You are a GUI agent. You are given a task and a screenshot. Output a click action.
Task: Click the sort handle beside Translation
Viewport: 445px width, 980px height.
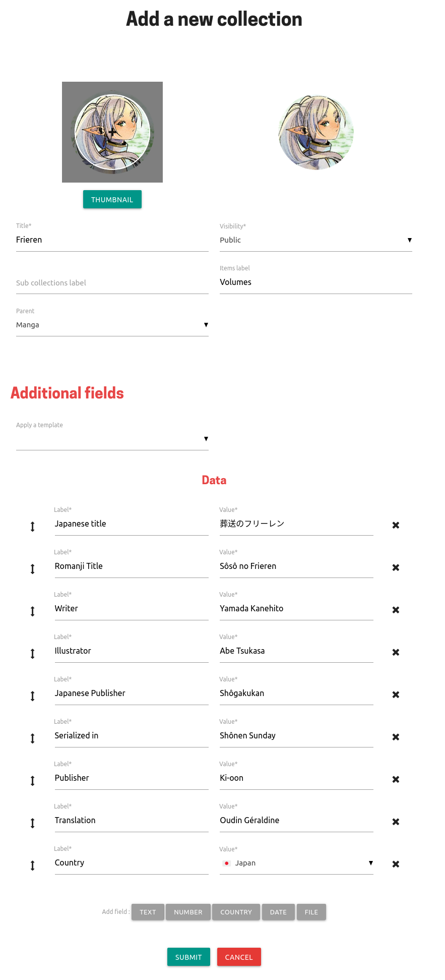(x=32, y=823)
